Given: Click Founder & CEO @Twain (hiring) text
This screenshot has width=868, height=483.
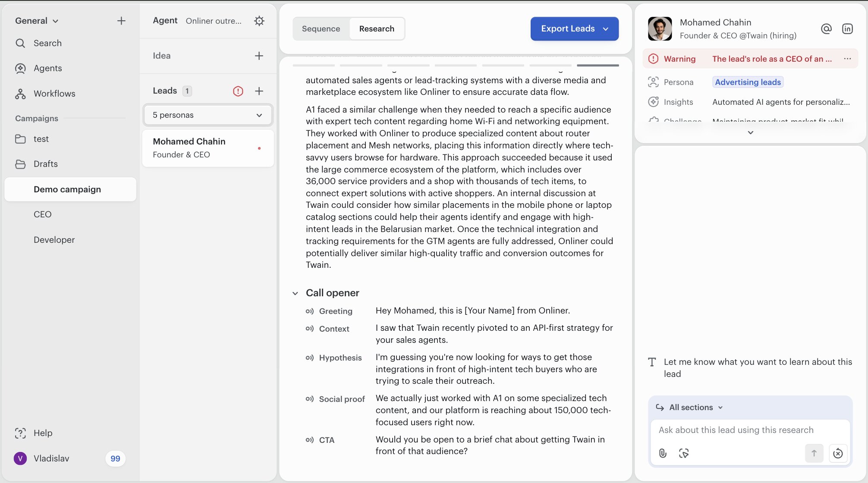Looking at the screenshot, I should point(738,35).
